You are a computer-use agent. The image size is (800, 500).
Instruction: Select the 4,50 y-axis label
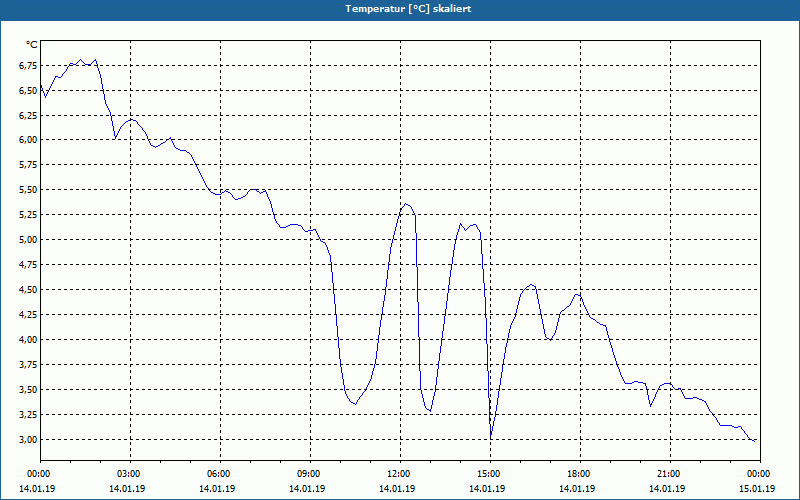(x=28, y=290)
